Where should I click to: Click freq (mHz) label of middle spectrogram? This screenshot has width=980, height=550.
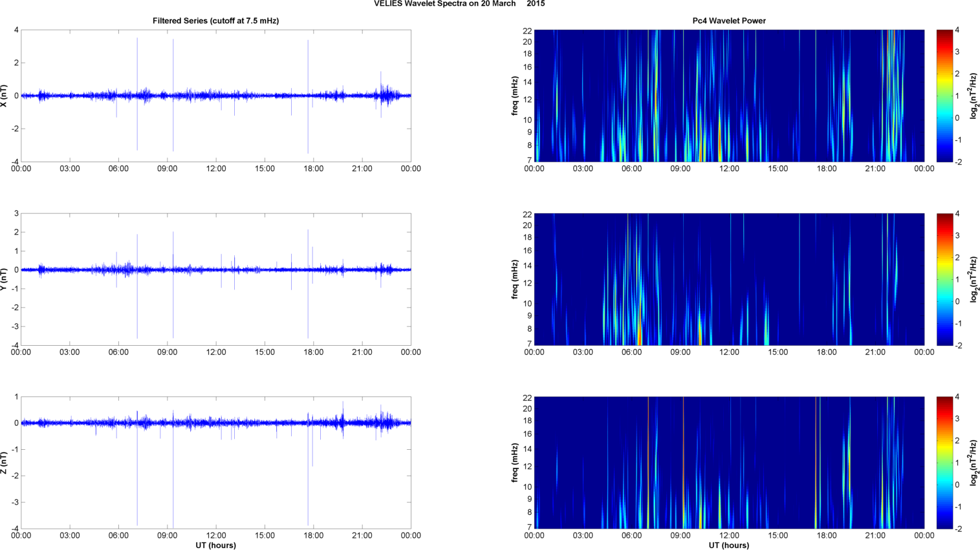point(515,279)
